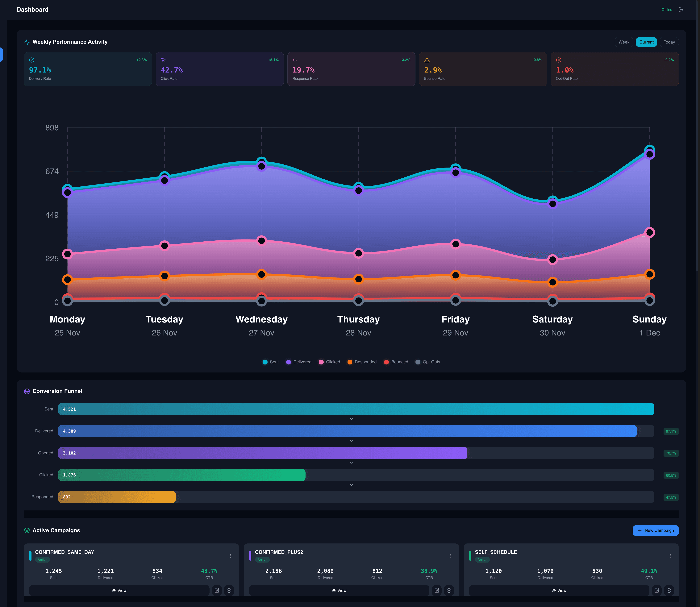Open the CONFIRMED_PLUS2 three-dot menu
700x607 pixels.
pos(450,556)
